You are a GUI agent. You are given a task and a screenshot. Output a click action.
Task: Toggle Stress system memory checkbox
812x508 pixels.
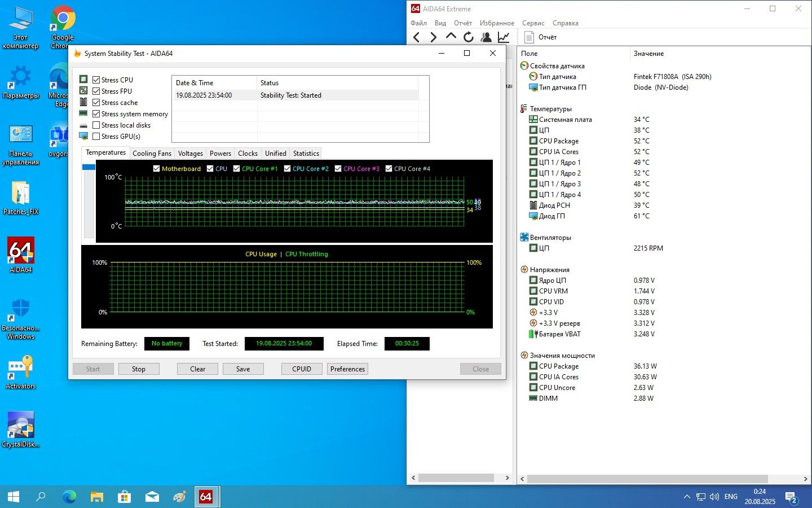pyautogui.click(x=96, y=114)
